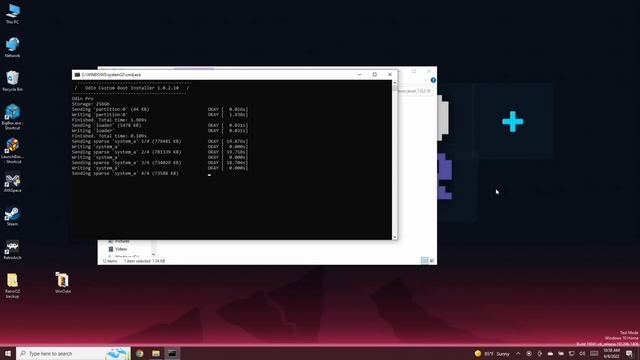
Task: Click the 'system_a' 4/4 sending line
Action: 125,173
